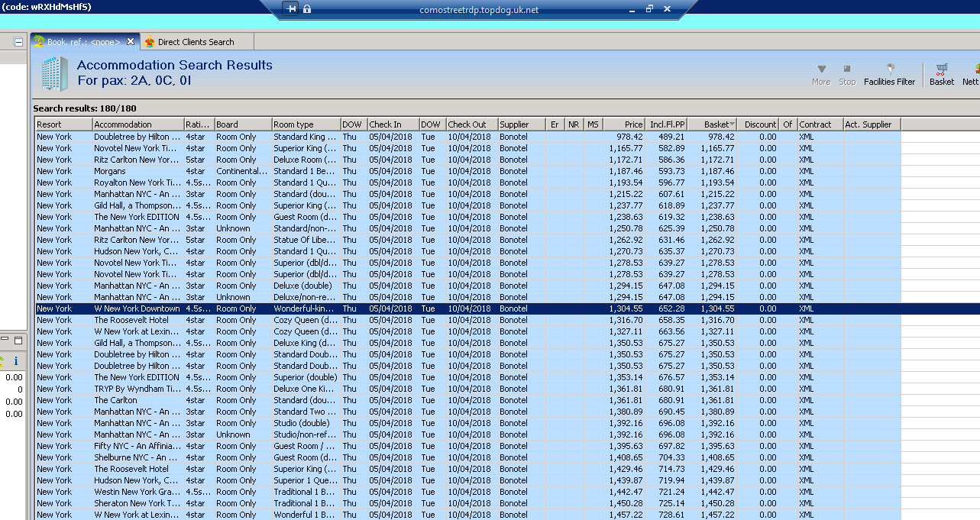This screenshot has height=520, width=980.
Task: Maximize the lower left panel
Action: coord(18,340)
